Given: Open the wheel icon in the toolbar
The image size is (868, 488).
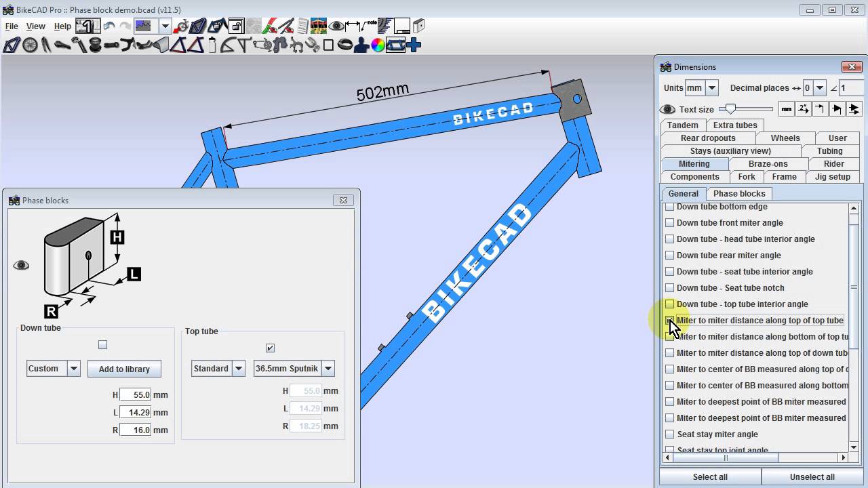Looking at the screenshot, I should click(x=30, y=45).
